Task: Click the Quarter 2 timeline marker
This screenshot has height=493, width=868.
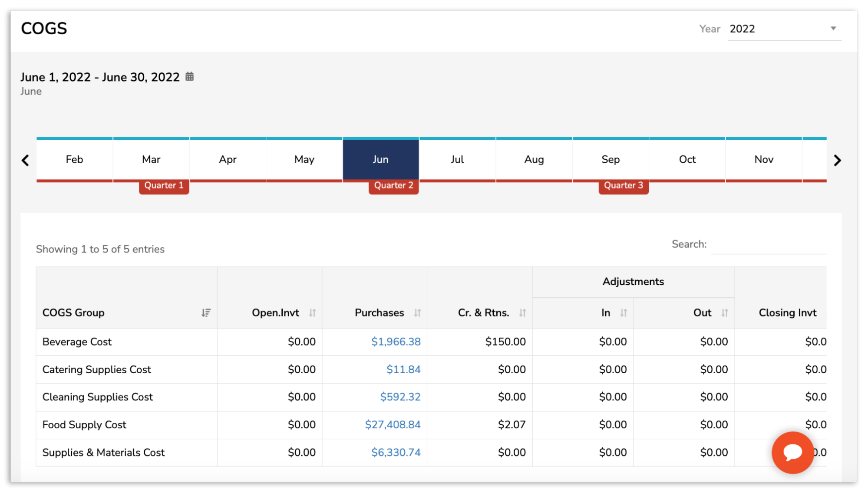Action: tap(393, 185)
